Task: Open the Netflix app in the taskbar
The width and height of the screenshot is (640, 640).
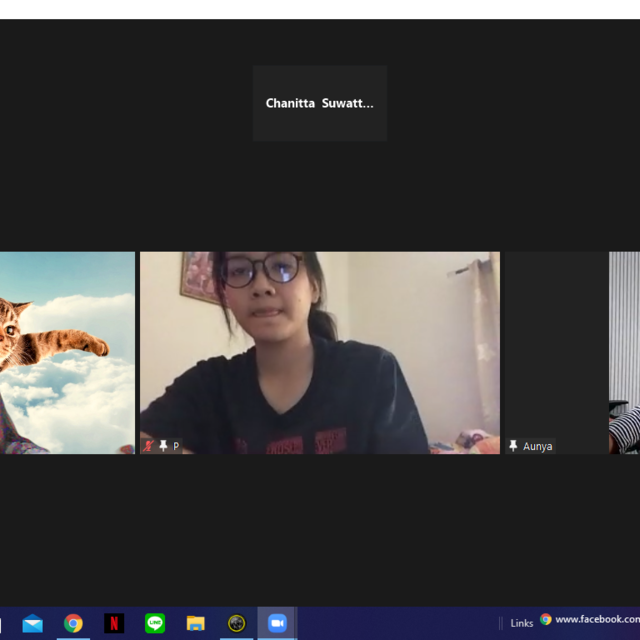Action: click(x=114, y=623)
